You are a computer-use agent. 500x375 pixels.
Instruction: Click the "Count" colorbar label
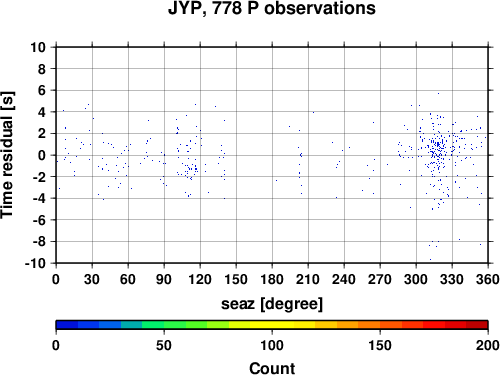pyautogui.click(x=272, y=368)
